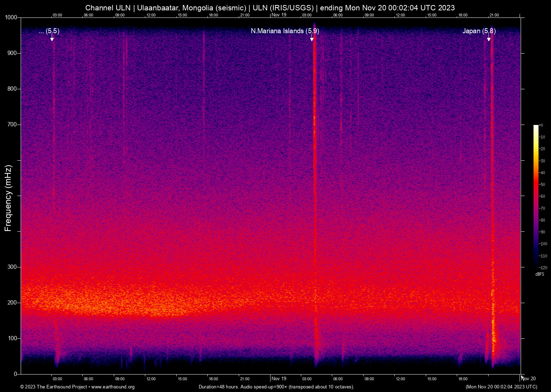
Task: Click the '+0' value on the color scale
Action: point(541,125)
